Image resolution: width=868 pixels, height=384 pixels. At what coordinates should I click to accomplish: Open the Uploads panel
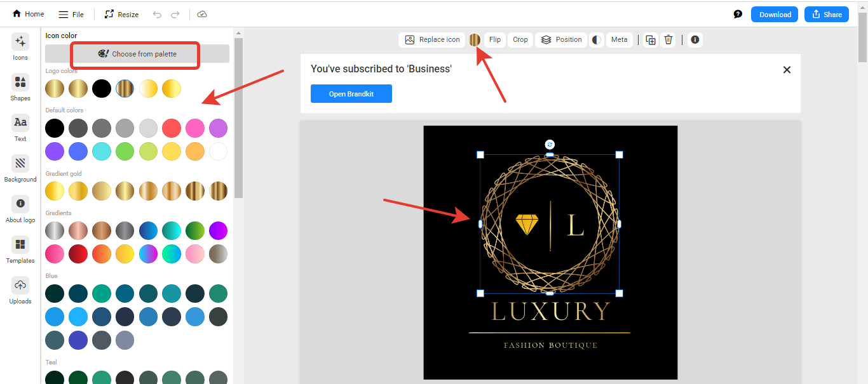click(20, 291)
